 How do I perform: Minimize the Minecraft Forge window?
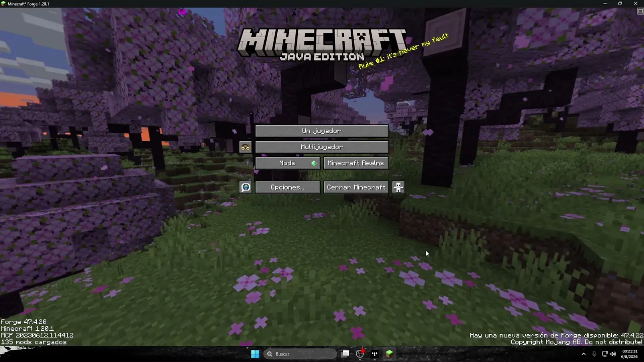pos(605,4)
